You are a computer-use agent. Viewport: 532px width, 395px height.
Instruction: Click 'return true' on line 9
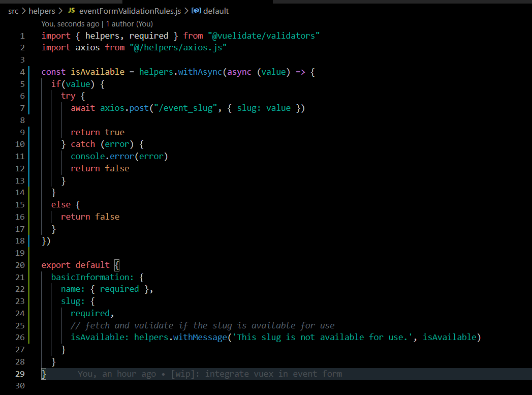click(98, 132)
